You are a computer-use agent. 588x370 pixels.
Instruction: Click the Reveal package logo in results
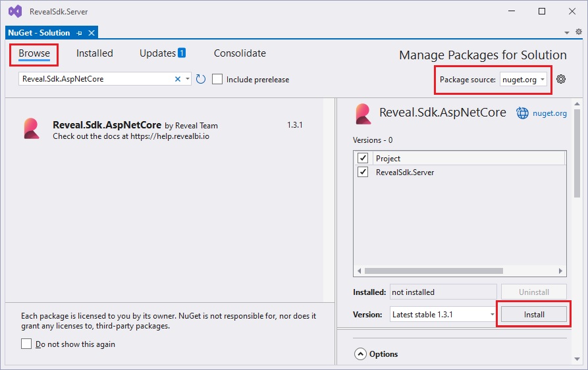[31, 128]
